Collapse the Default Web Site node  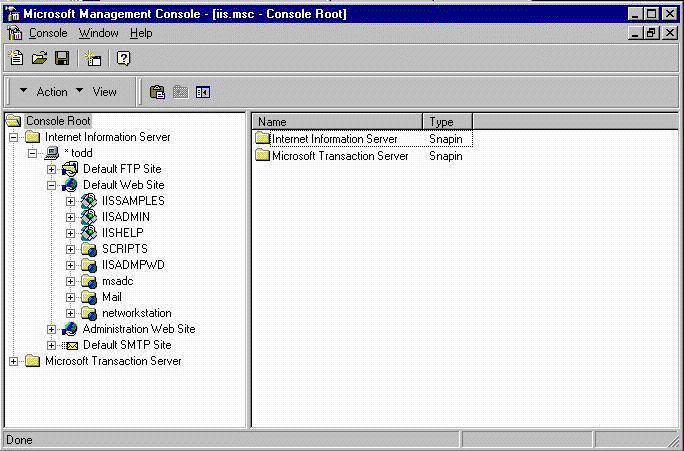52,185
